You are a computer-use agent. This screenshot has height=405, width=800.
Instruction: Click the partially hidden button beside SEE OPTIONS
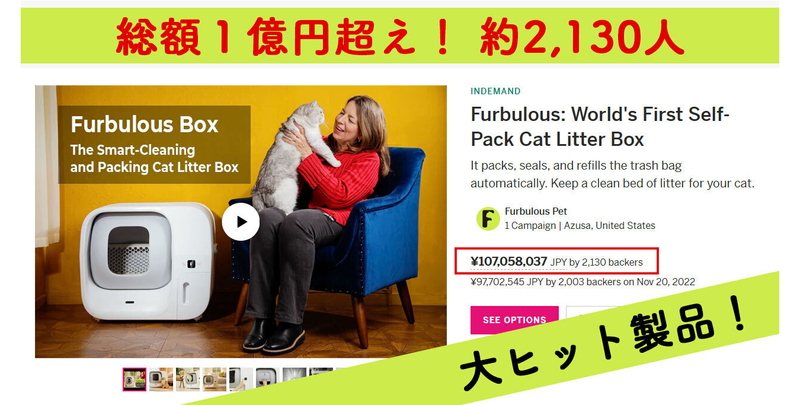[x=592, y=314]
